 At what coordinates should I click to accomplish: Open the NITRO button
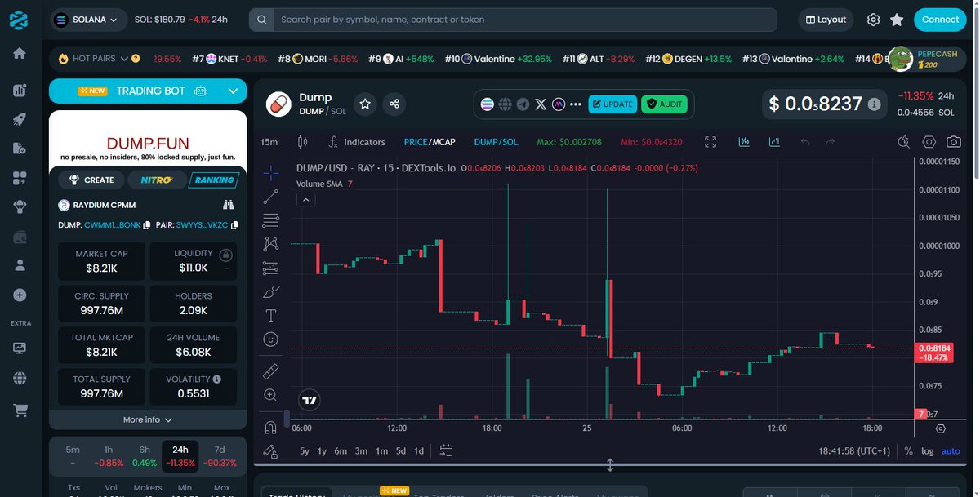click(157, 180)
